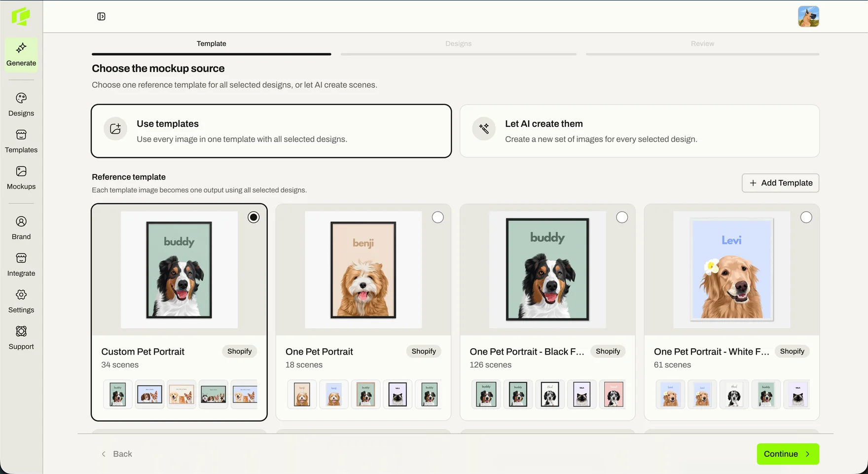Viewport: 868px width, 474px height.
Task: Click first scene thumbnail in White Frame template
Action: 670,395
